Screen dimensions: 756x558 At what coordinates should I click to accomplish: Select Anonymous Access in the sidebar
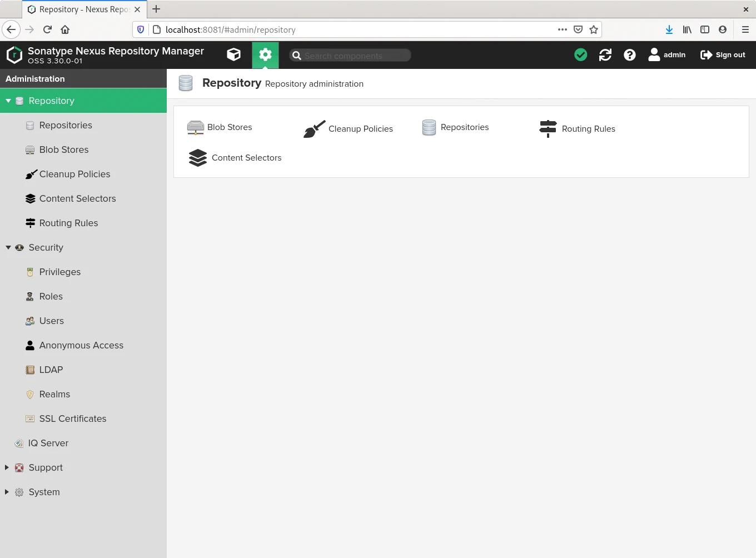[x=81, y=345]
